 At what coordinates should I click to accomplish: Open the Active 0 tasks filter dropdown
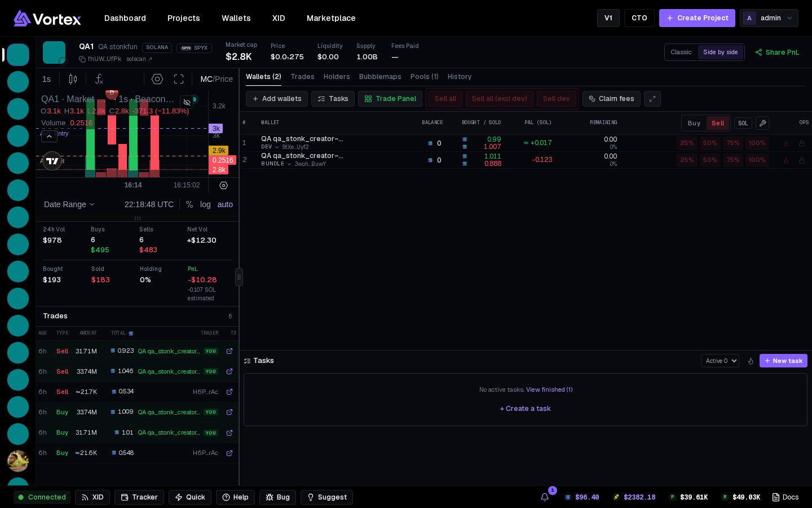720,361
